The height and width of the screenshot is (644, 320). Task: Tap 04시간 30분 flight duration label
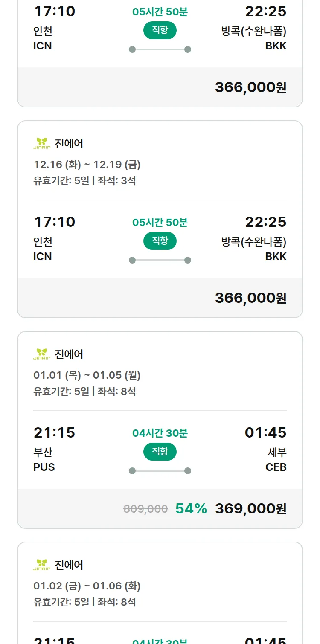[160, 433]
